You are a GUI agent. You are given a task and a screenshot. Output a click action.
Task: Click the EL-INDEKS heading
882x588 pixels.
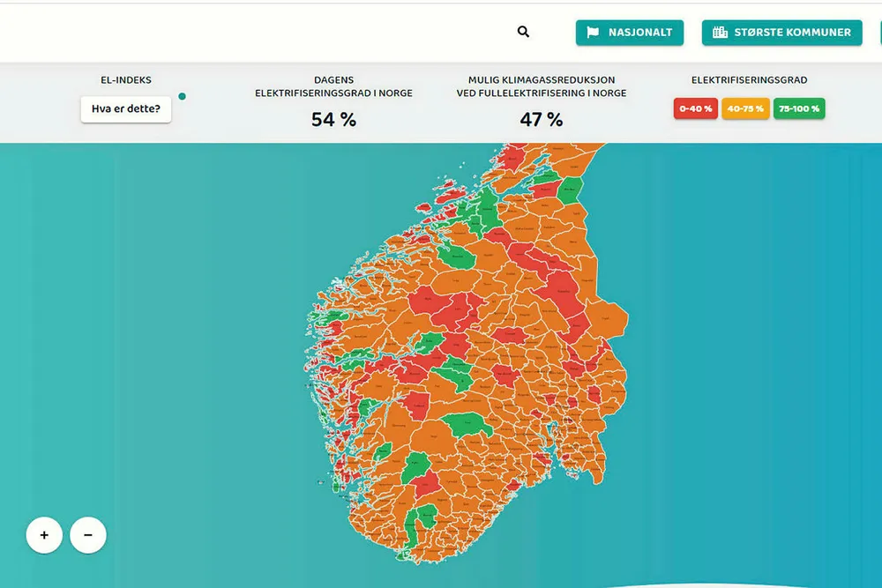point(126,80)
